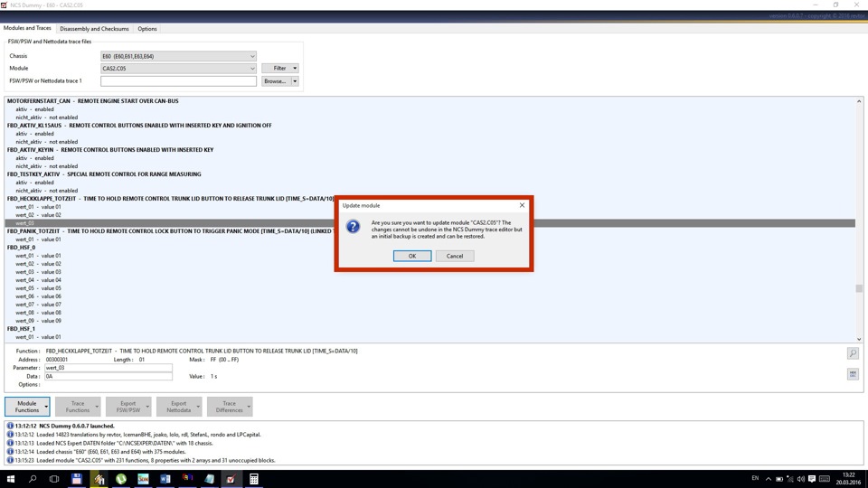
Task: Click the function list scrollbar thumb
Action: [x=859, y=288]
